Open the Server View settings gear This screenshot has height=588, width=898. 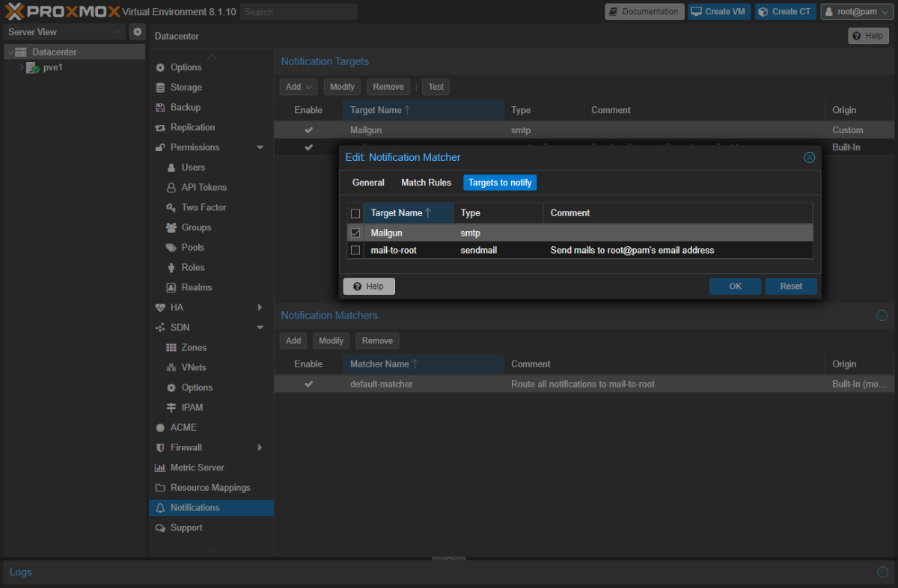tap(137, 31)
